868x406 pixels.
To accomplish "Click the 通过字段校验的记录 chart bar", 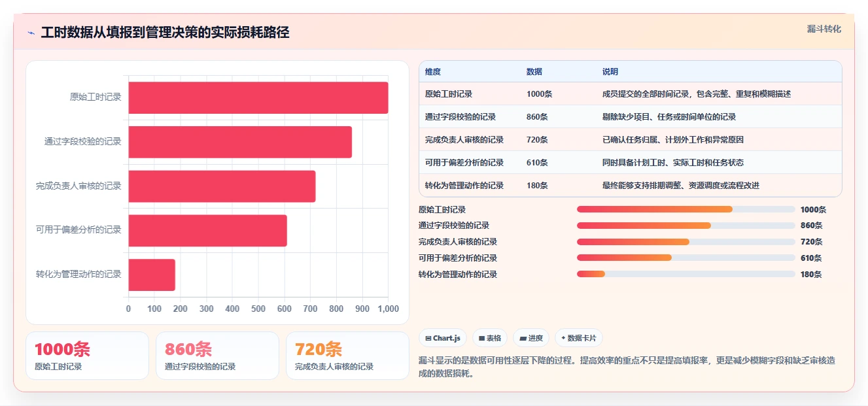I will [240, 142].
